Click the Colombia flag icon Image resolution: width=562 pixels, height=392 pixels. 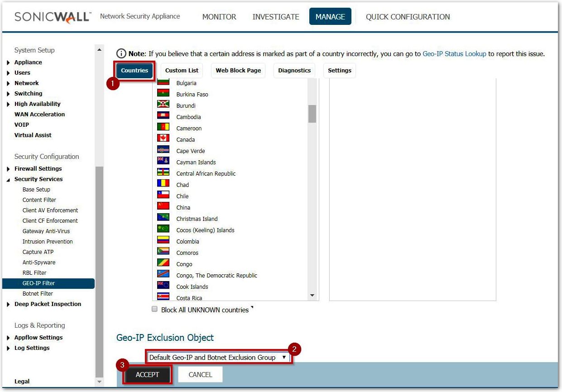tap(163, 240)
